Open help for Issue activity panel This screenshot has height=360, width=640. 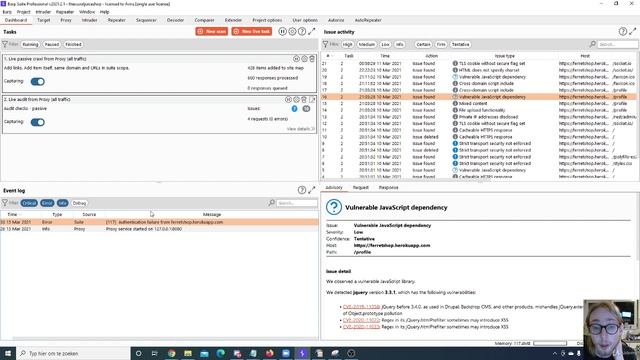(x=623, y=31)
